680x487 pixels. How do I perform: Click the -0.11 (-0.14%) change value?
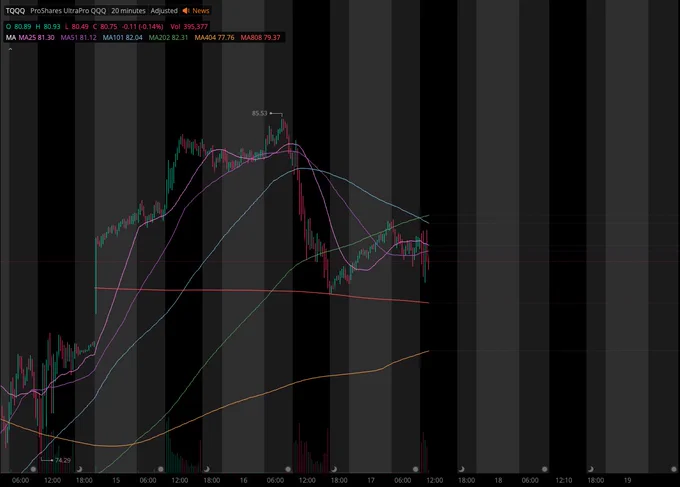click(x=142, y=26)
